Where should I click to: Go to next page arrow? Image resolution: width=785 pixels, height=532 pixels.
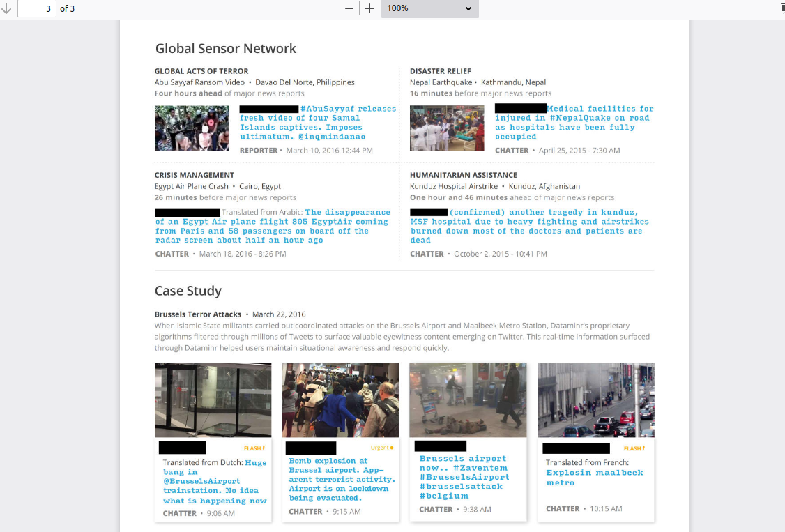click(x=6, y=8)
